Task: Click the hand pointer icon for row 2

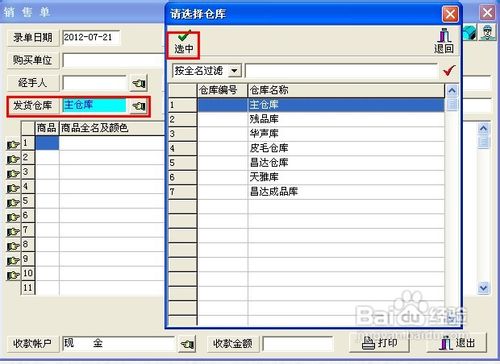Action: click(x=13, y=159)
